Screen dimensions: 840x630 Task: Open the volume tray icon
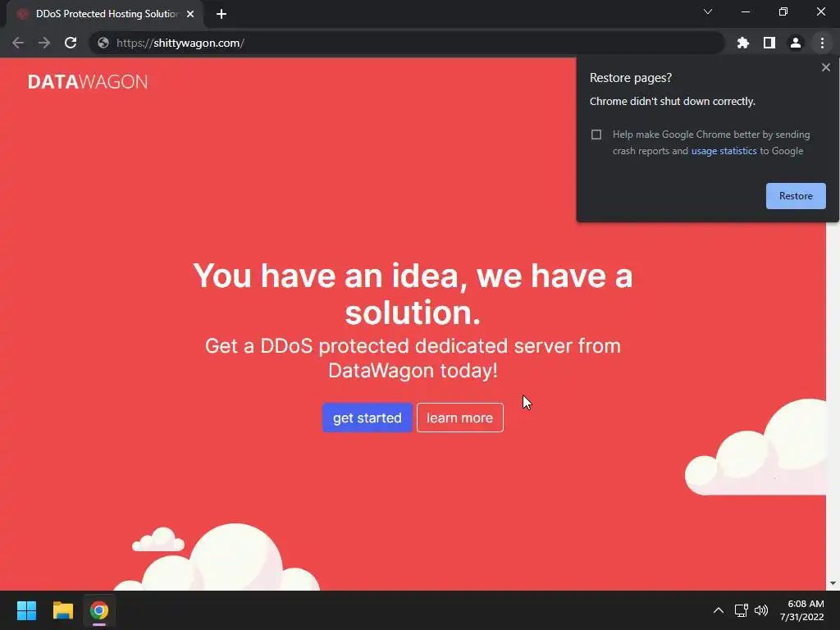point(760,610)
